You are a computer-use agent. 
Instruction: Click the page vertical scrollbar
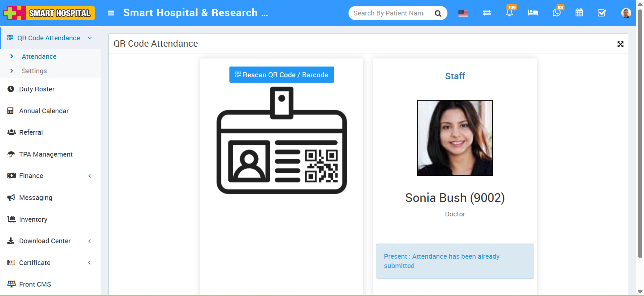tap(640, 134)
